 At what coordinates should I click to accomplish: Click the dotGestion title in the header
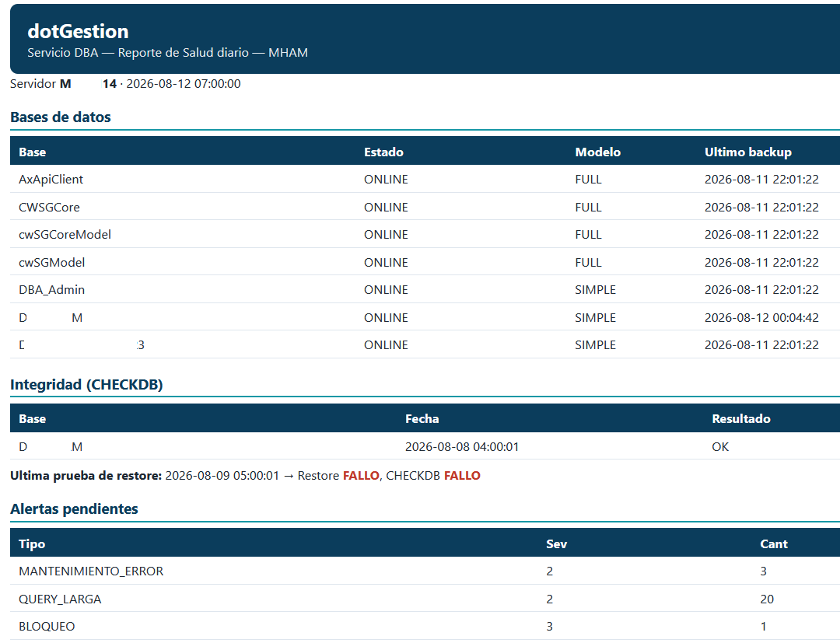pos(78,31)
